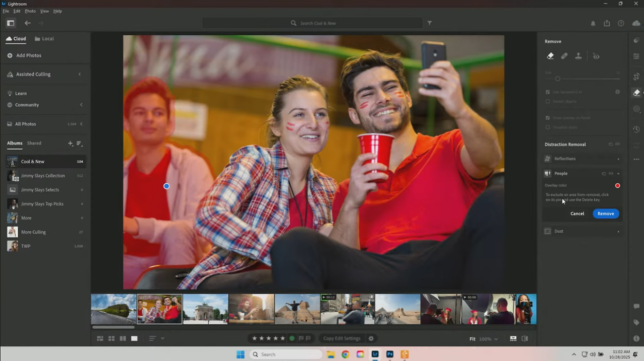Cancel the people removal
The image size is (644, 361).
(577, 213)
